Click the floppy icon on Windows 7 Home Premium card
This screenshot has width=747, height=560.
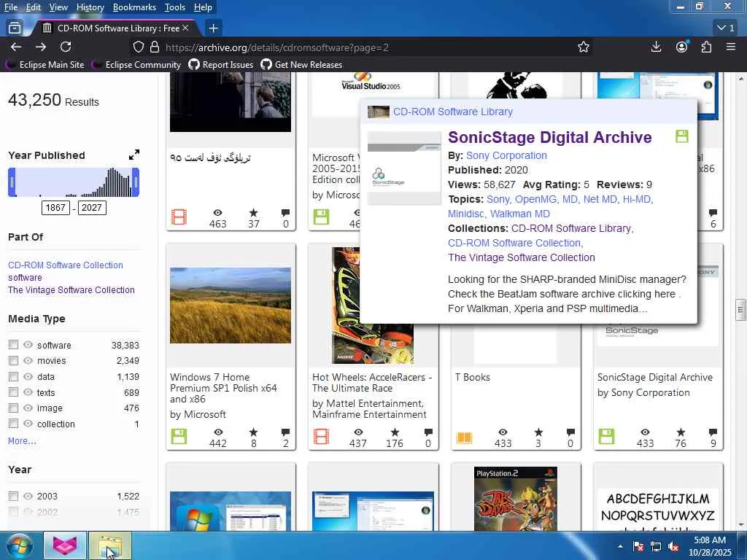point(179,436)
